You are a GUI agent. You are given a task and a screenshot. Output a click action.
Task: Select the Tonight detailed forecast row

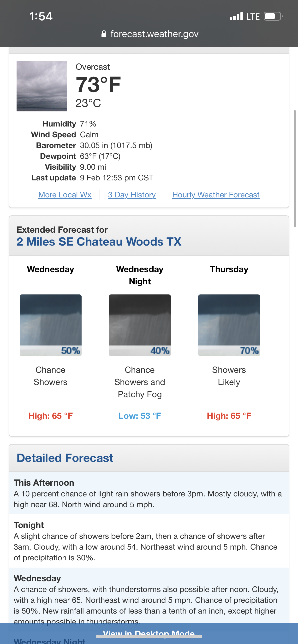149,541
